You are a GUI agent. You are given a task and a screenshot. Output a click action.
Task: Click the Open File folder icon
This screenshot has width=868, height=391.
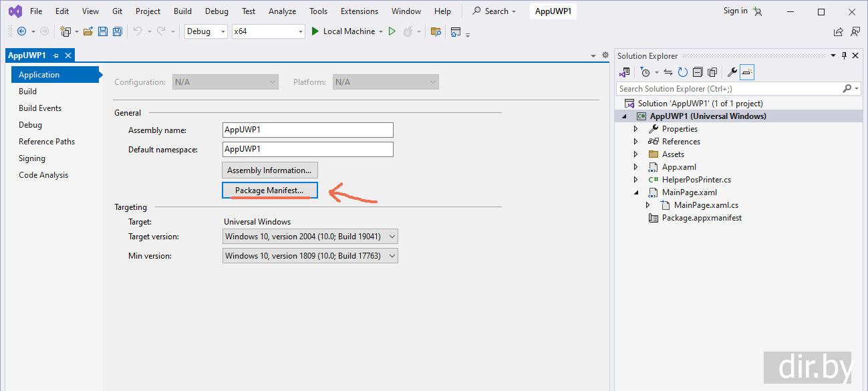click(x=88, y=31)
